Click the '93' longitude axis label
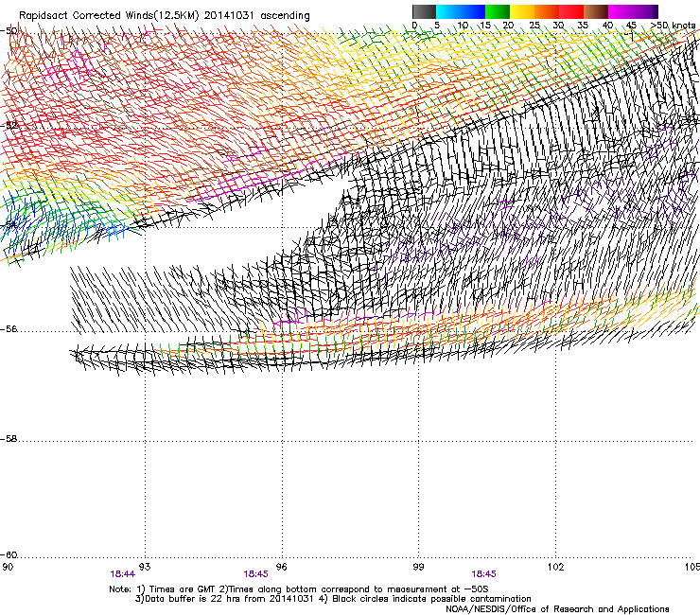Image resolution: width=700 pixels, height=615 pixels. (x=145, y=567)
